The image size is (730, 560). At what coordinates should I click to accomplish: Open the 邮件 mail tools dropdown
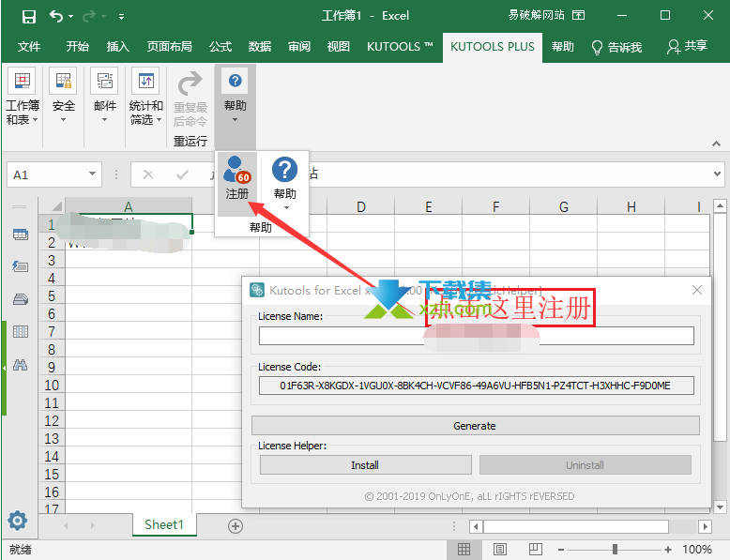(x=105, y=96)
